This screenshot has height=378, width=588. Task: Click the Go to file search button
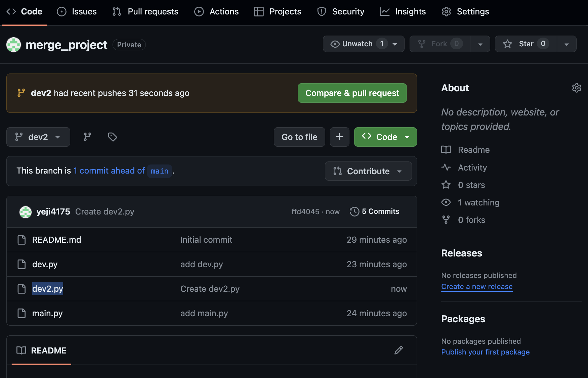[299, 137]
